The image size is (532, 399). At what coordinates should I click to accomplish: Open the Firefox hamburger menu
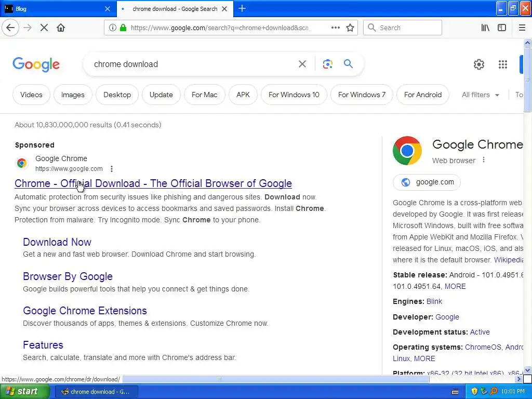point(522,28)
